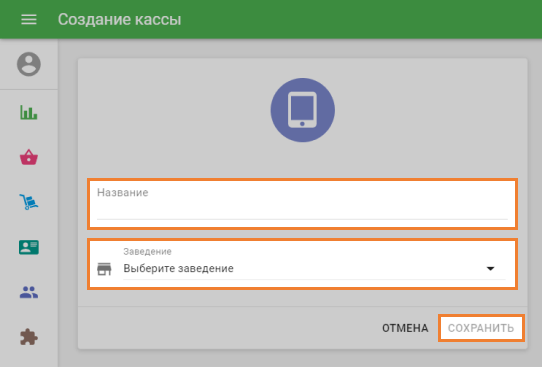Open the people group section
The image size is (542, 367).
(x=29, y=292)
